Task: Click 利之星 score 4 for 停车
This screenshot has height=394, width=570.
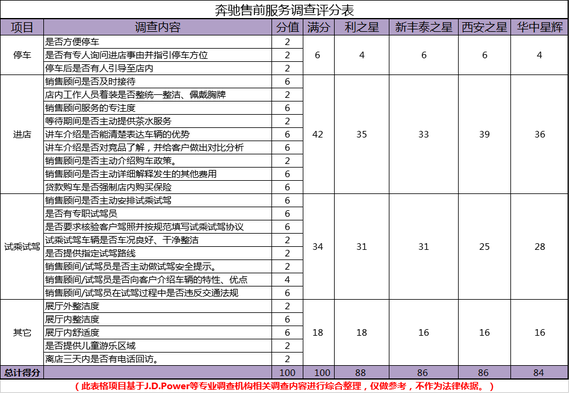Action: click(x=362, y=55)
